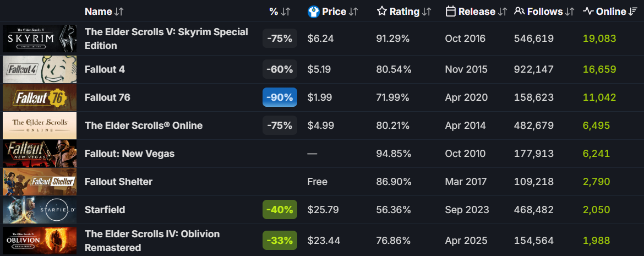Click the star icon beside Rating
Screen dimensions: 644x256
pos(382,11)
